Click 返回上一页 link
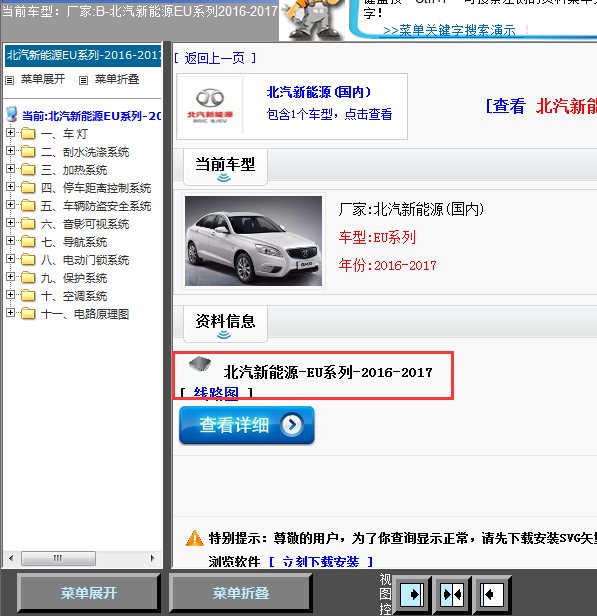 (214, 59)
